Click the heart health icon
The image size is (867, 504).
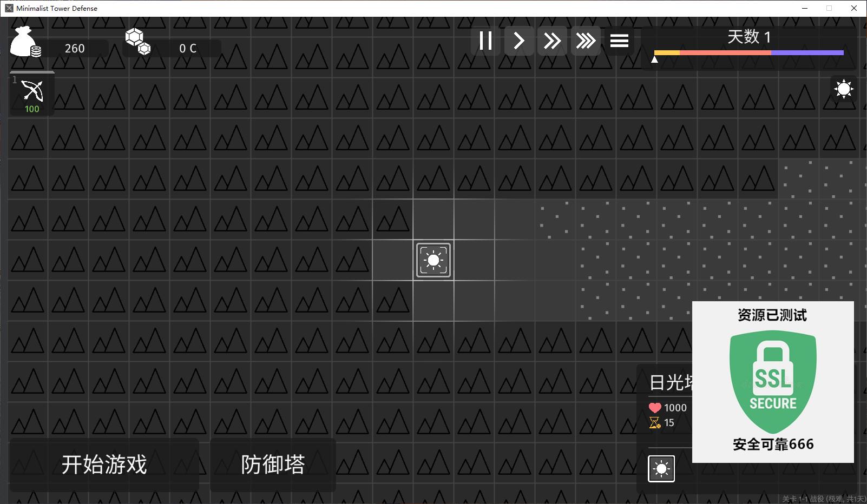655,408
